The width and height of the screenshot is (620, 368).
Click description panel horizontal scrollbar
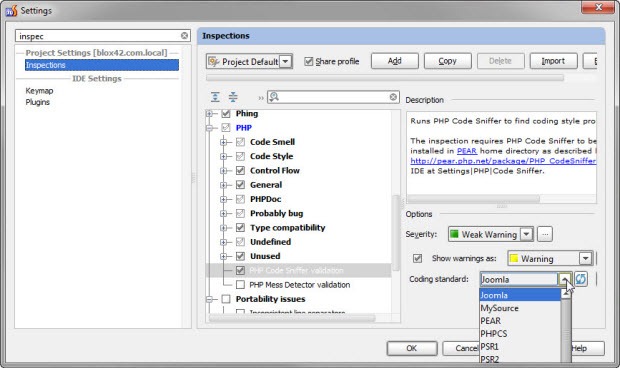point(473,198)
